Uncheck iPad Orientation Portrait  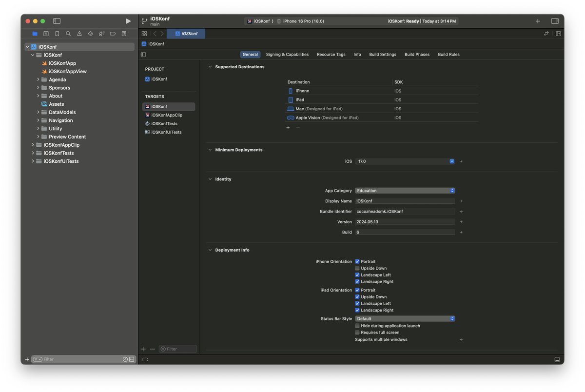[x=357, y=290]
